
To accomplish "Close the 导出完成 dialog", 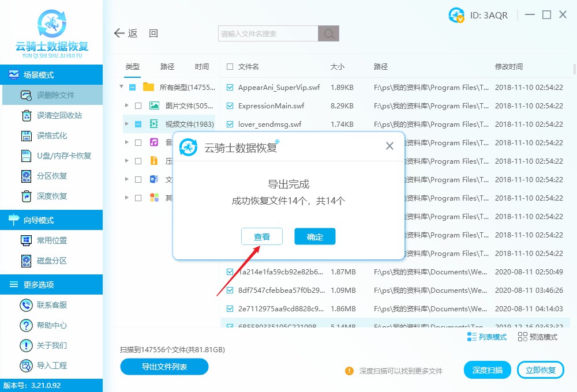I will pyautogui.click(x=389, y=146).
